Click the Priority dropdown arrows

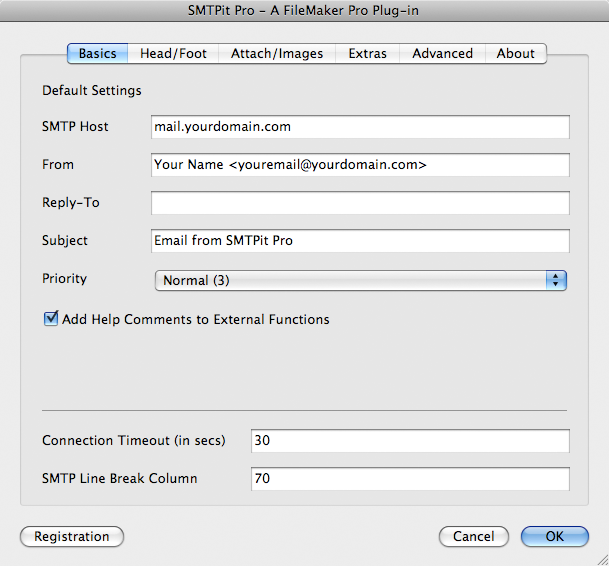(556, 280)
